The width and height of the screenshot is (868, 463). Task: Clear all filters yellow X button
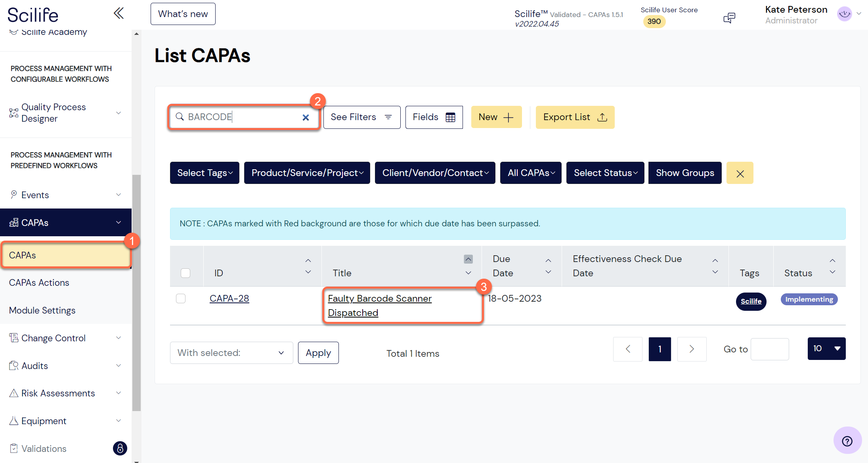(x=740, y=173)
